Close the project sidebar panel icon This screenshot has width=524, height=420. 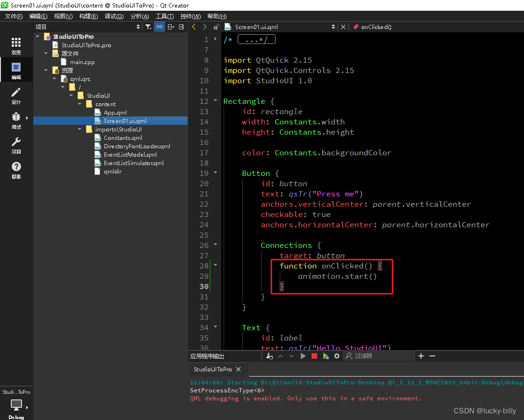click(x=182, y=27)
